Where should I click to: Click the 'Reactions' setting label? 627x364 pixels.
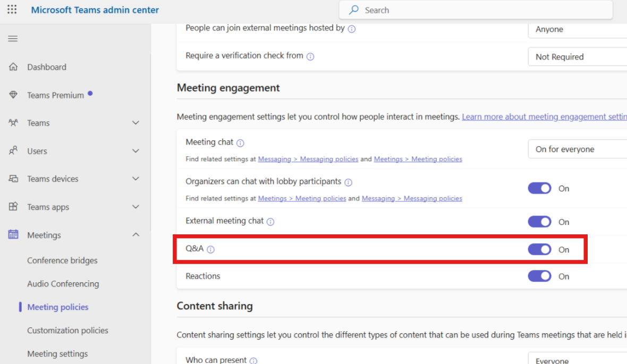(203, 276)
